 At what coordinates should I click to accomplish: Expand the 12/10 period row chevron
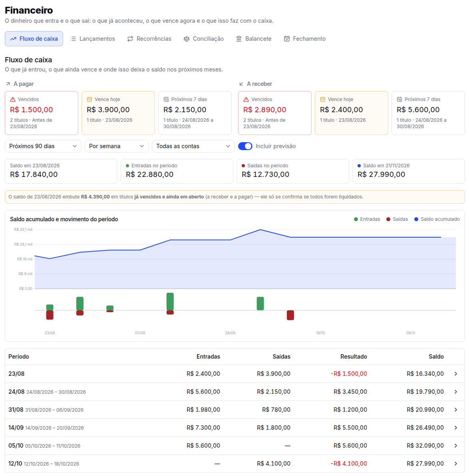456,464
